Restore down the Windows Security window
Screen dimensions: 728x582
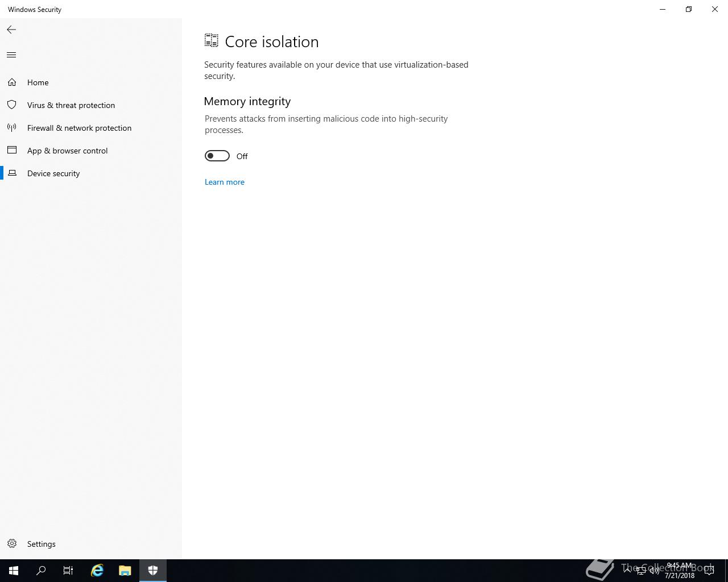tap(689, 9)
